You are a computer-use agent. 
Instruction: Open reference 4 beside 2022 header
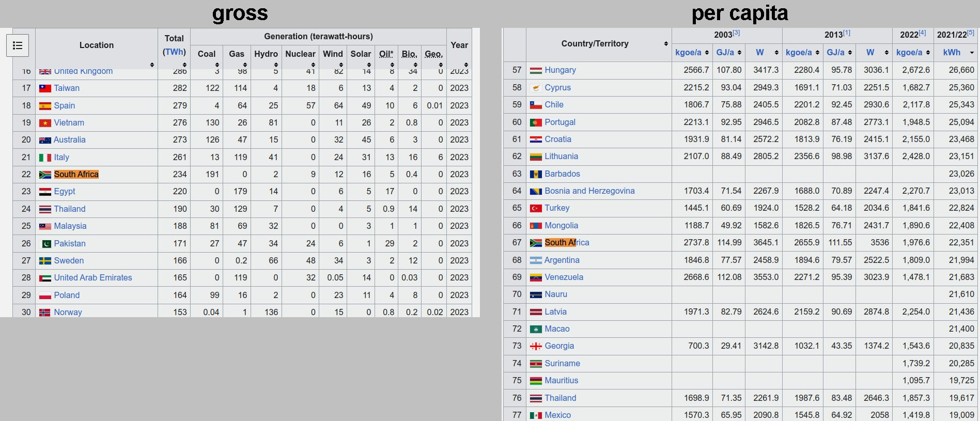922,33
